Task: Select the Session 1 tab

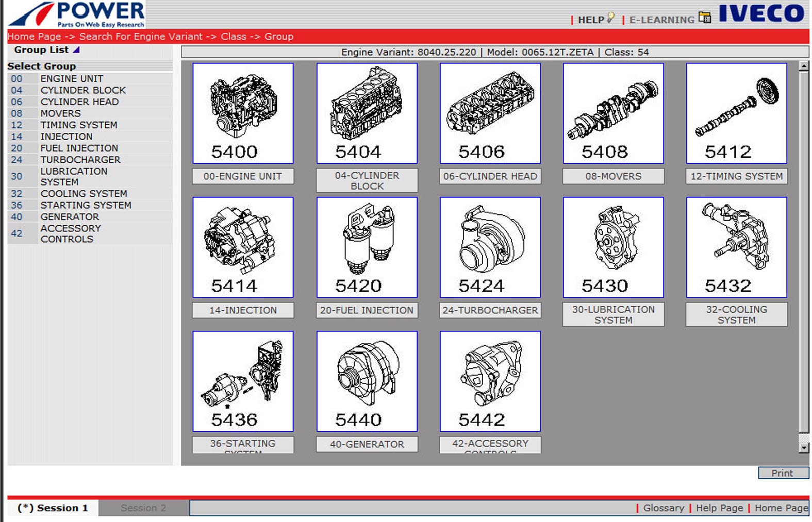Action: pyautogui.click(x=53, y=508)
